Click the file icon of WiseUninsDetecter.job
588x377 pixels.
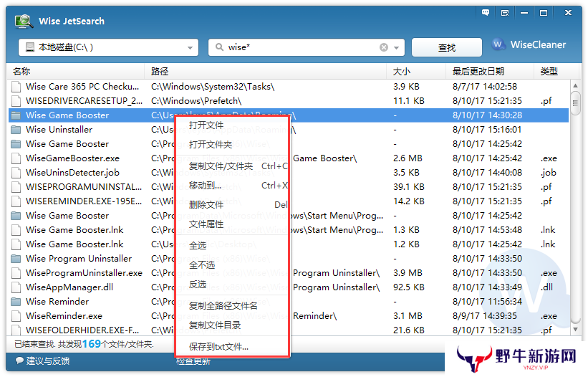coord(16,173)
